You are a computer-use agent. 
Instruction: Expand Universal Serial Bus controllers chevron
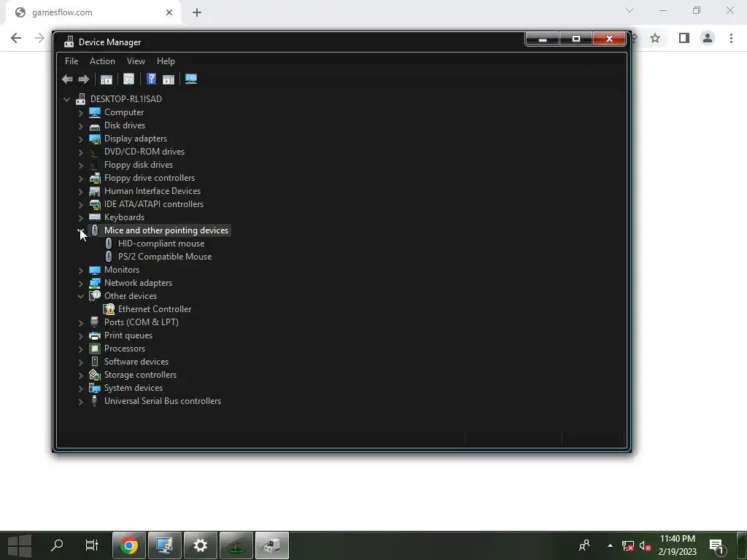80,402
